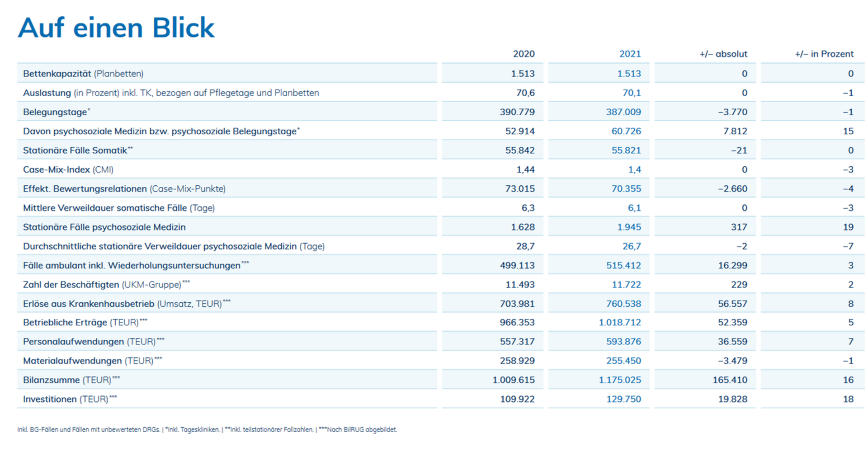The height and width of the screenshot is (451, 868).
Task: Select 2021 value 60.726
Action: pyautogui.click(x=626, y=131)
